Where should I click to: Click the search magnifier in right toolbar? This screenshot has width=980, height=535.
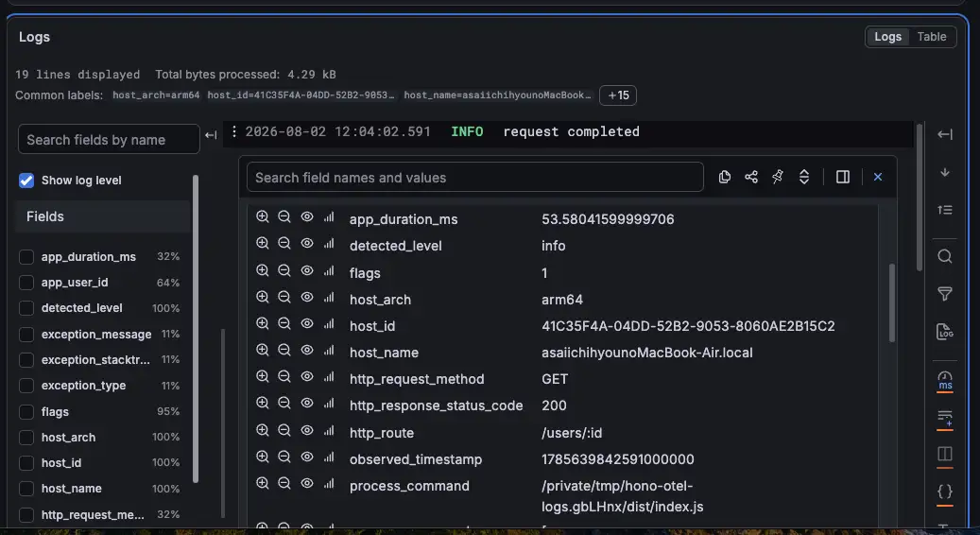pos(945,256)
